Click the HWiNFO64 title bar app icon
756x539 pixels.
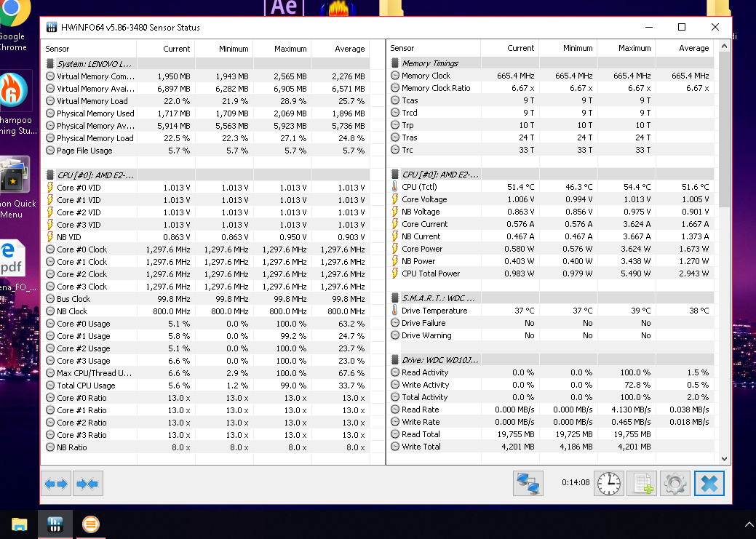[x=52, y=28]
